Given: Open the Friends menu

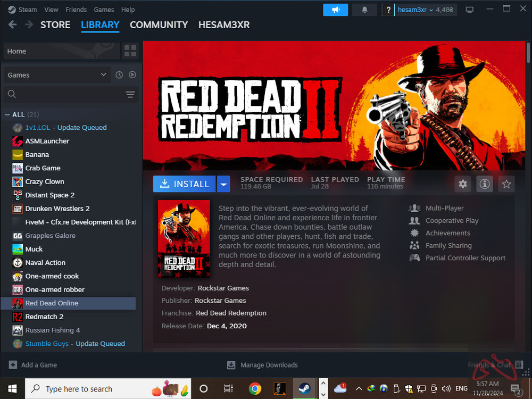Looking at the screenshot, I should tap(76, 10).
